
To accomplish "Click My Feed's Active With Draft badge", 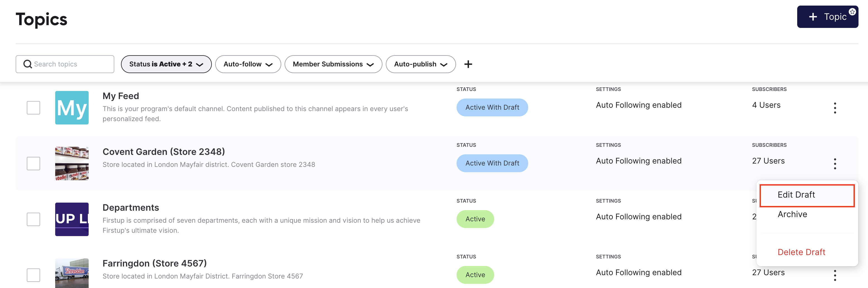I will [x=492, y=107].
